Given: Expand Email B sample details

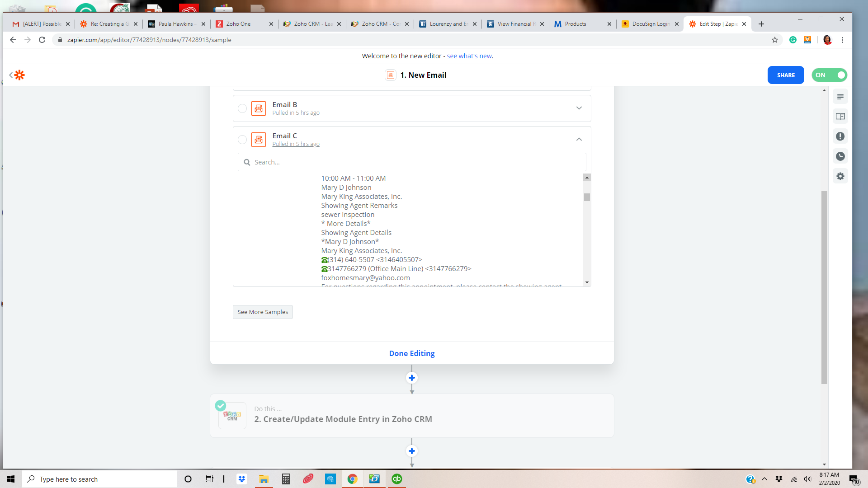Looking at the screenshot, I should click(x=579, y=108).
